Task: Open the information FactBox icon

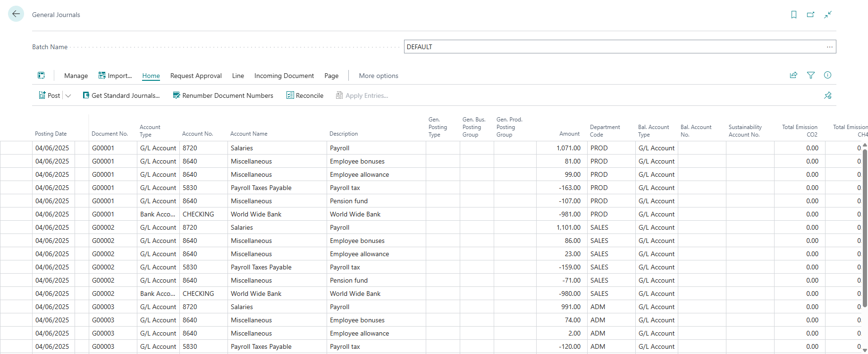Action: click(828, 75)
